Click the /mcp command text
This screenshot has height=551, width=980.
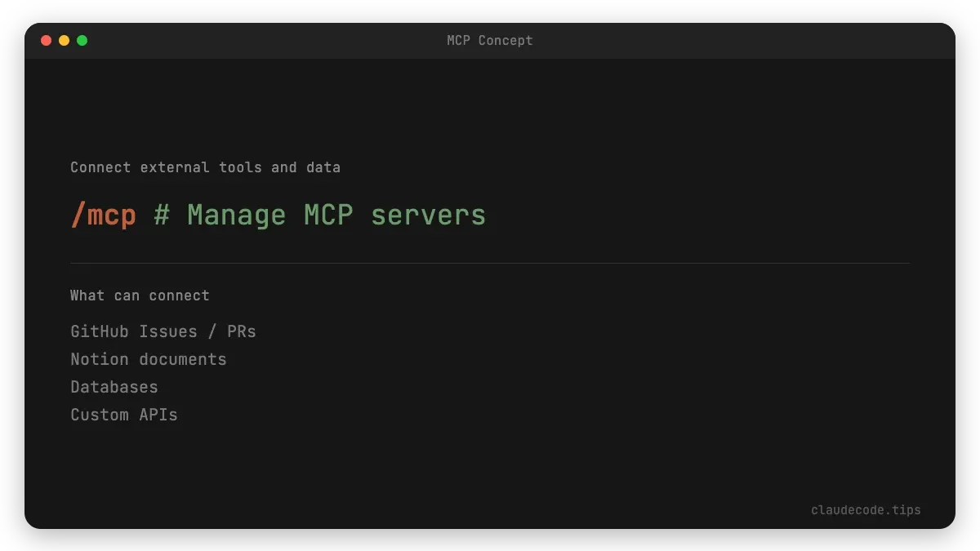[x=103, y=214]
